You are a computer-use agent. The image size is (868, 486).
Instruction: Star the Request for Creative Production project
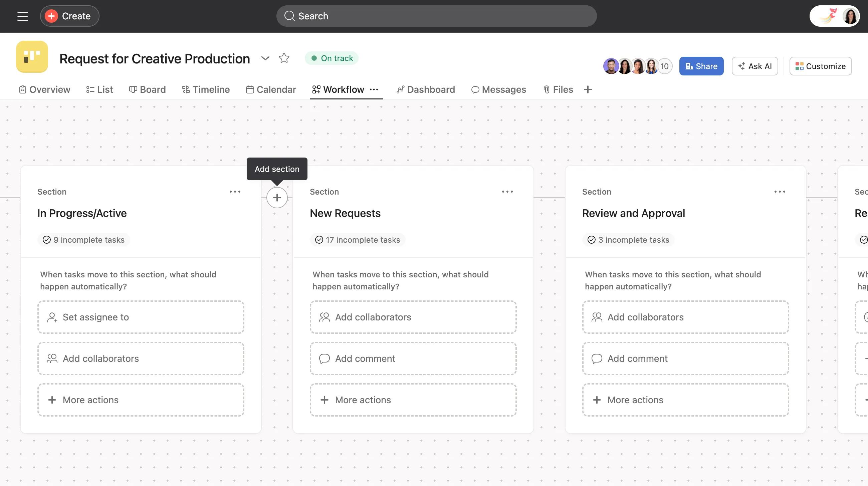[284, 58]
